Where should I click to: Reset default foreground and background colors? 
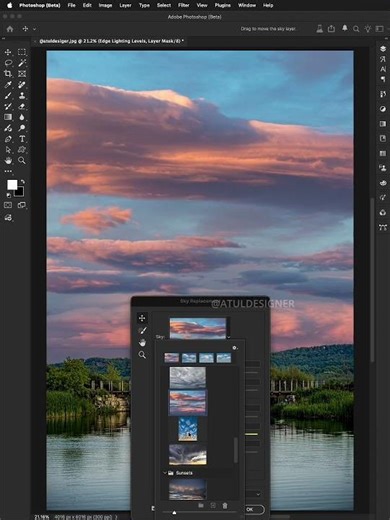(x=9, y=195)
